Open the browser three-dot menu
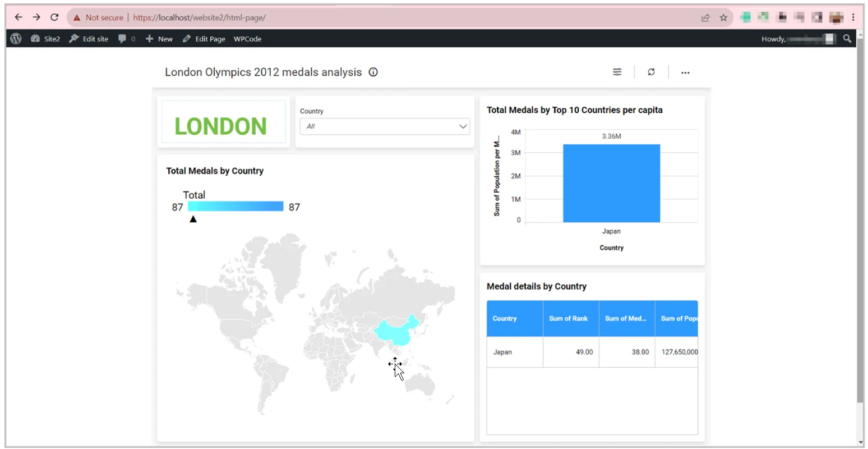Image resolution: width=868 pixels, height=449 pixels. tap(853, 17)
